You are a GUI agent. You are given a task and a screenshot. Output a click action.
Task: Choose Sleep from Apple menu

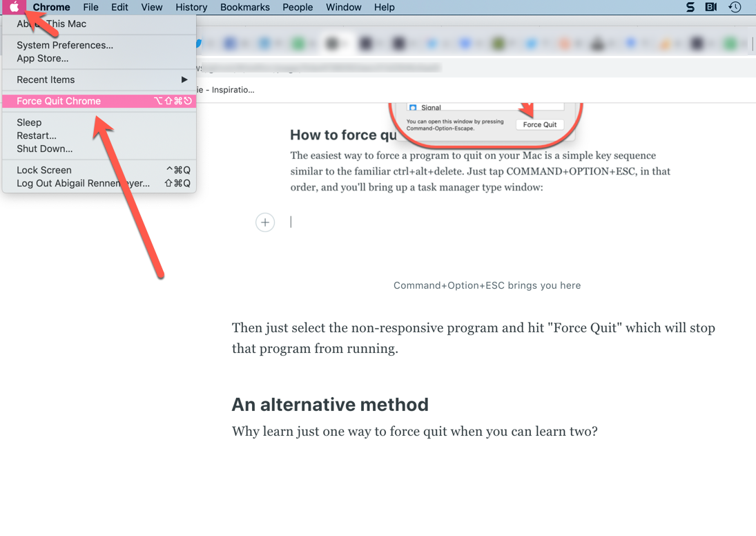(x=99, y=122)
